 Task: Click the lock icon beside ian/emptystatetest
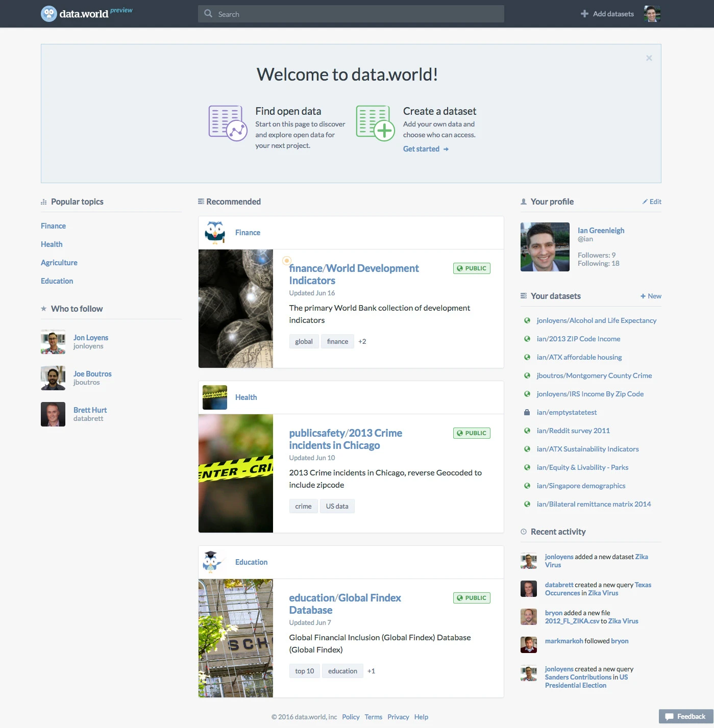pyautogui.click(x=527, y=412)
